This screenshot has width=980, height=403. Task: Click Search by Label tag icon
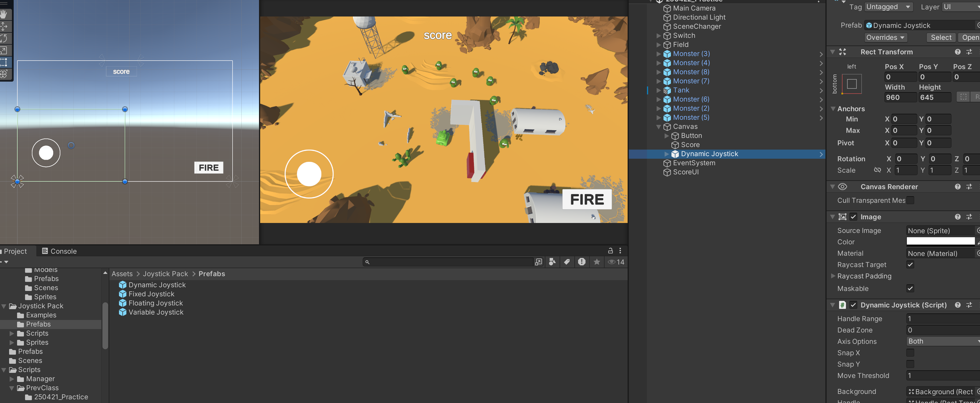567,262
